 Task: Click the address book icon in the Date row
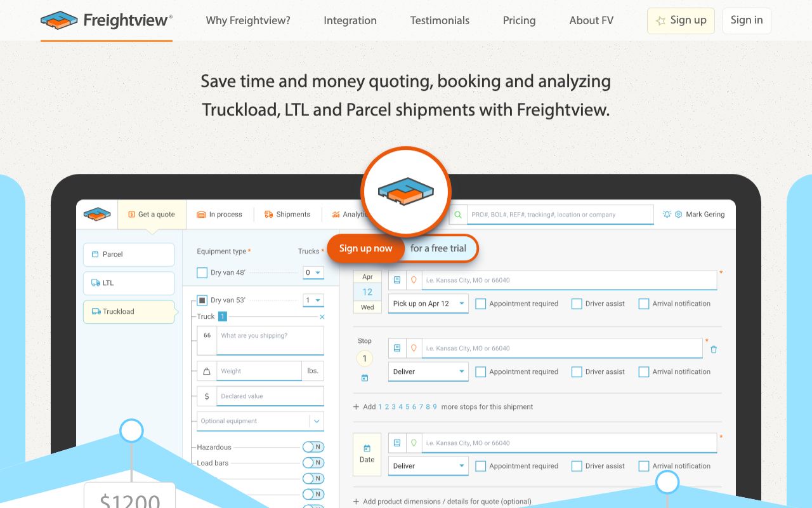click(397, 443)
